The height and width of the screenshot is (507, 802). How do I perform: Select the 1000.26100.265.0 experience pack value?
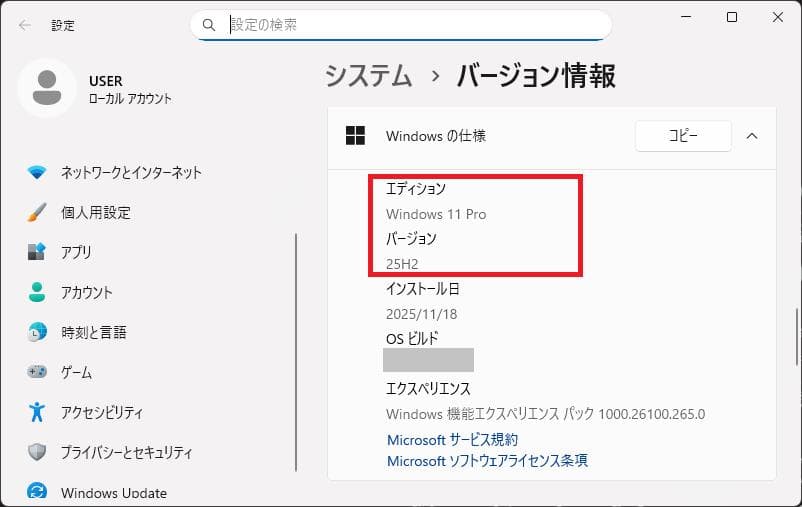pos(652,414)
